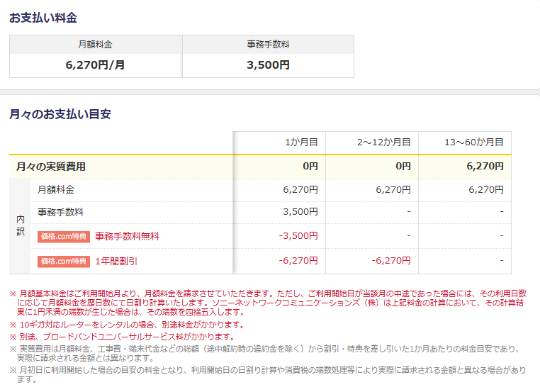Select the 事務手数料無料 red label
The image size is (540, 392).
[127, 237]
